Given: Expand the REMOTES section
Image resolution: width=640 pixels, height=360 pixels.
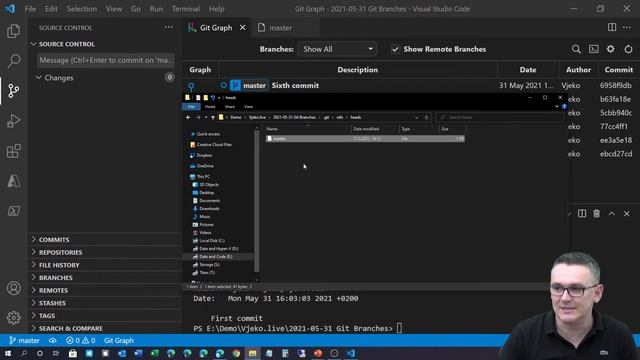Looking at the screenshot, I should coord(53,290).
